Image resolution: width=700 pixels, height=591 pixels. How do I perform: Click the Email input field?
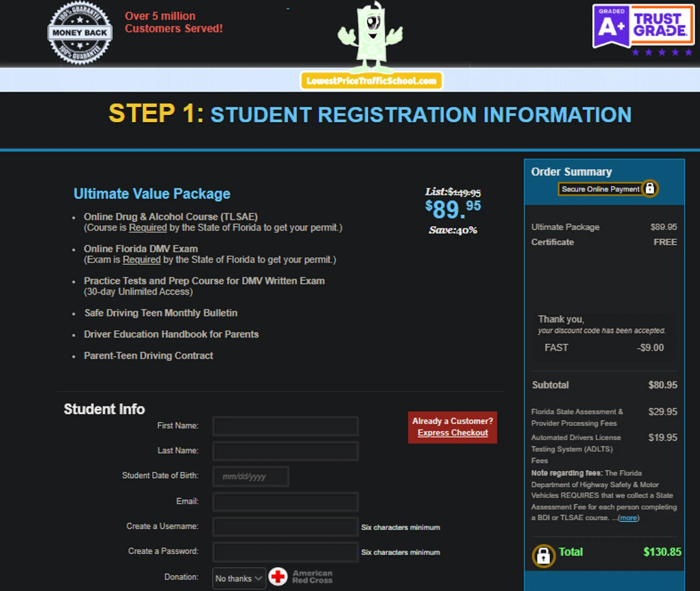tap(286, 501)
